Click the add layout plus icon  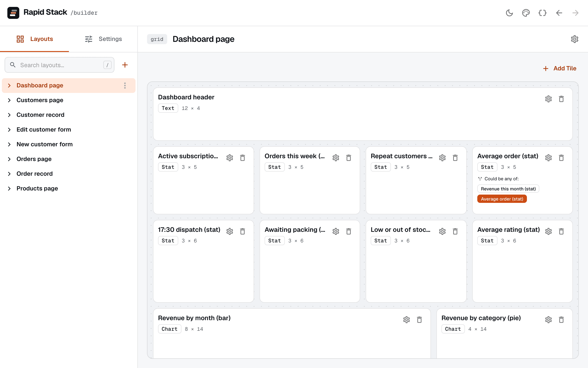125,65
